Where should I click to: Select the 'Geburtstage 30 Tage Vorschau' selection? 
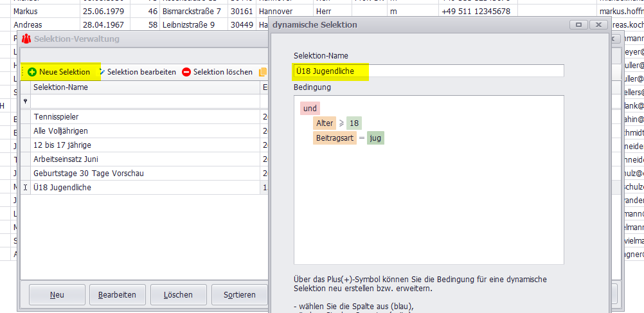point(88,174)
